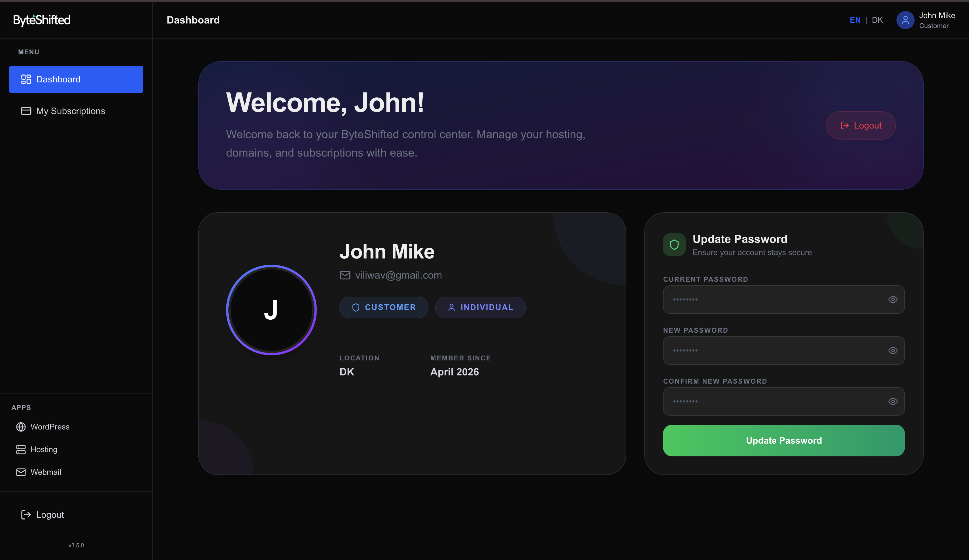Click the viliwav@gmail.com email address
Screen dimensions: 969x560
(398, 275)
